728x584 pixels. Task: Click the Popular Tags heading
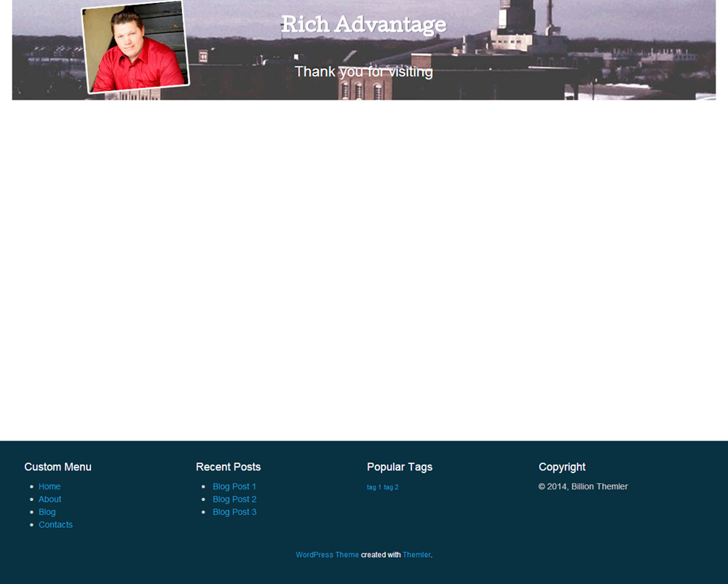point(399,467)
